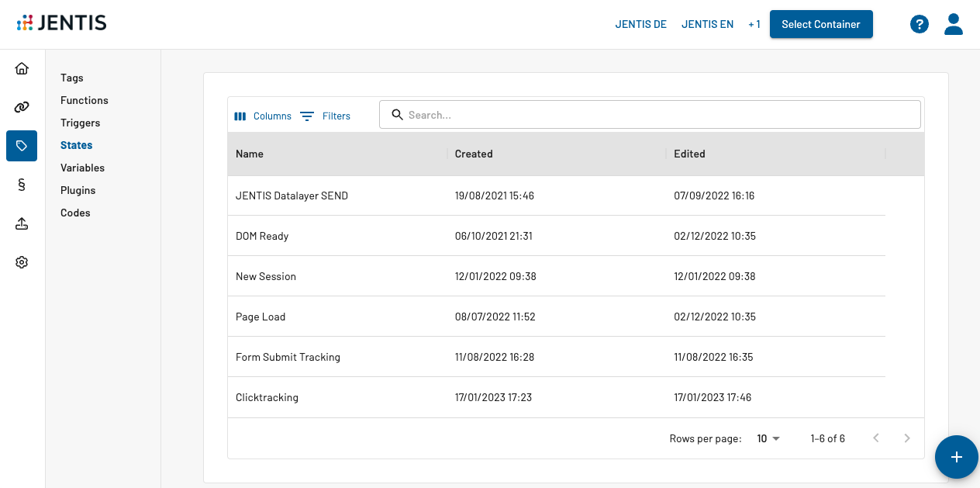The image size is (980, 488).
Task: Open the Columns chooser
Action: point(263,116)
